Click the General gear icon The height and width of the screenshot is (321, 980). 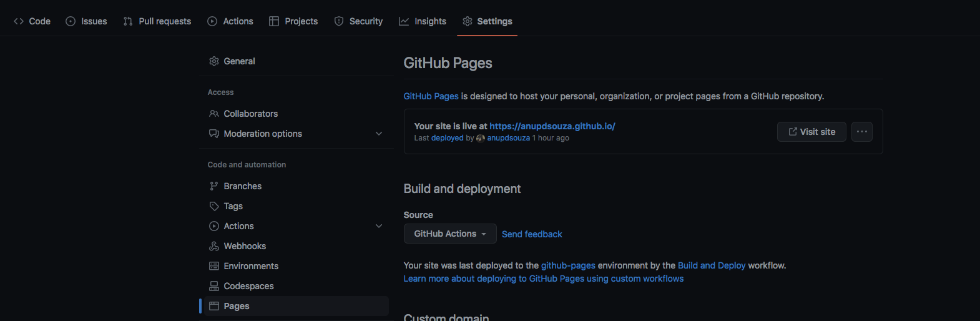coord(214,61)
